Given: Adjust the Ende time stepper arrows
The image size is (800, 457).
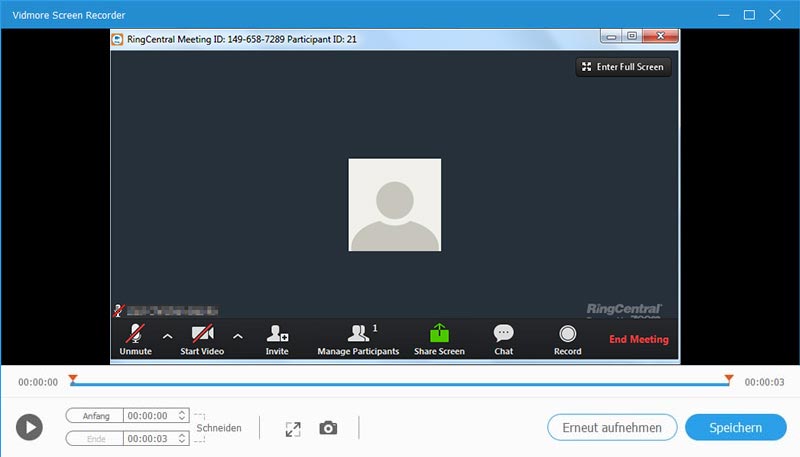Looking at the screenshot, I should 182,438.
